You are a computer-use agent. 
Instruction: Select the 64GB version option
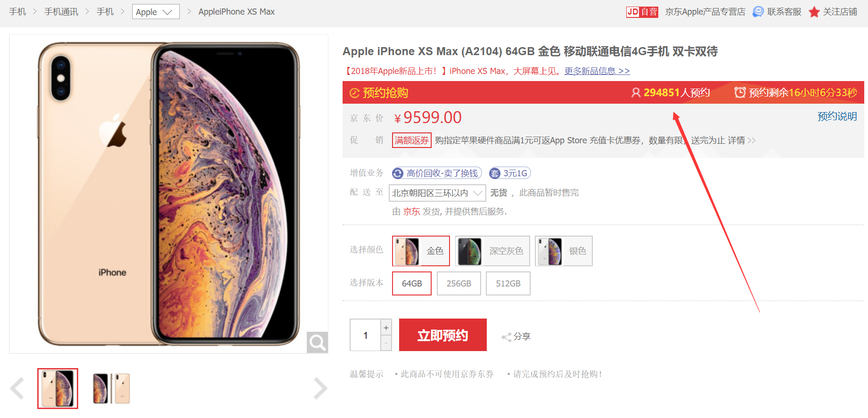click(x=412, y=284)
